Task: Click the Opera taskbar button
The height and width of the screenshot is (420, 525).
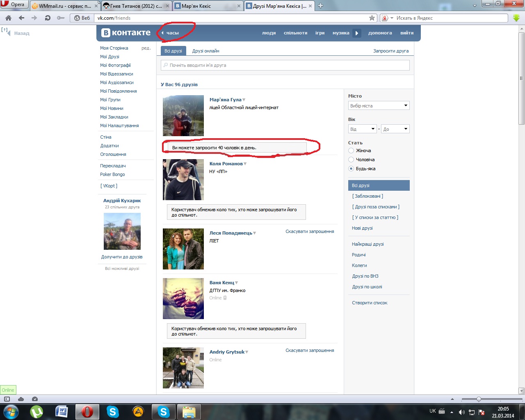Action: coord(87,411)
